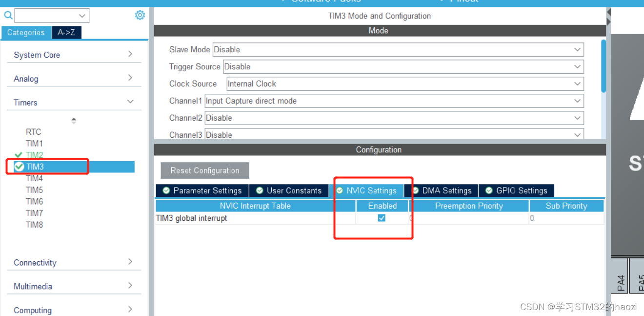The image size is (644, 316).
Task: Collapse the Timers category
Action: (74, 102)
